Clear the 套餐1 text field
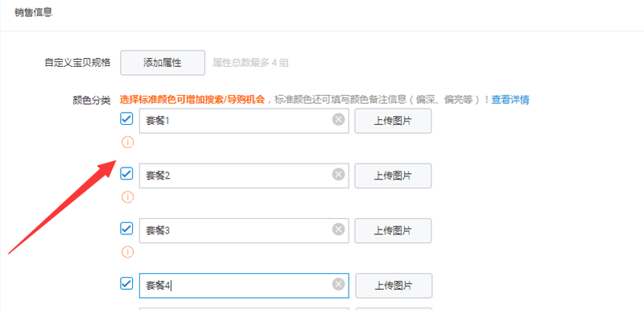The width and height of the screenshot is (644, 310). click(338, 120)
